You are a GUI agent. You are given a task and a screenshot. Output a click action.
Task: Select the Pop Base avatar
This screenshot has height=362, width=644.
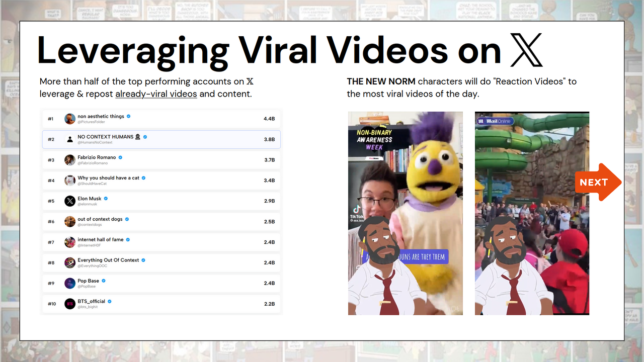coord(70,284)
